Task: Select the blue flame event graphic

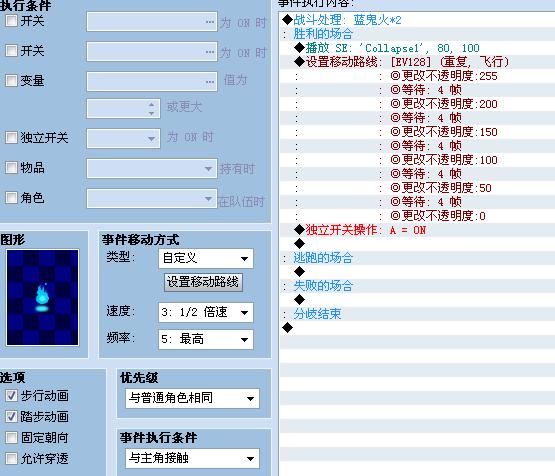Action: [x=42, y=297]
